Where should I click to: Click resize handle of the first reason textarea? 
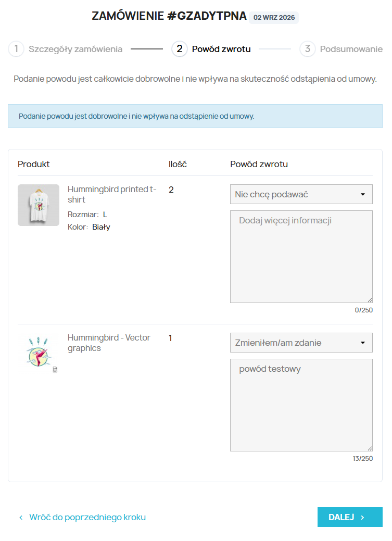coord(370,300)
